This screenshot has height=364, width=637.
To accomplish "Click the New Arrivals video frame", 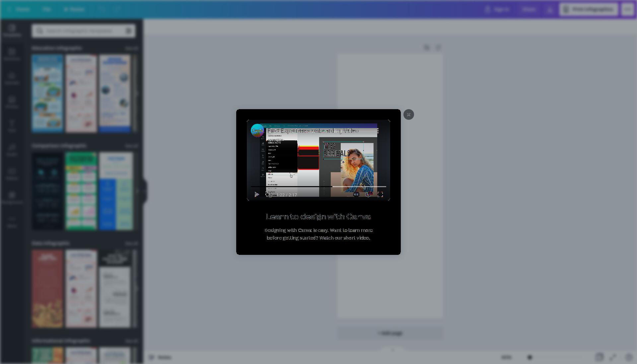I will [x=318, y=160].
